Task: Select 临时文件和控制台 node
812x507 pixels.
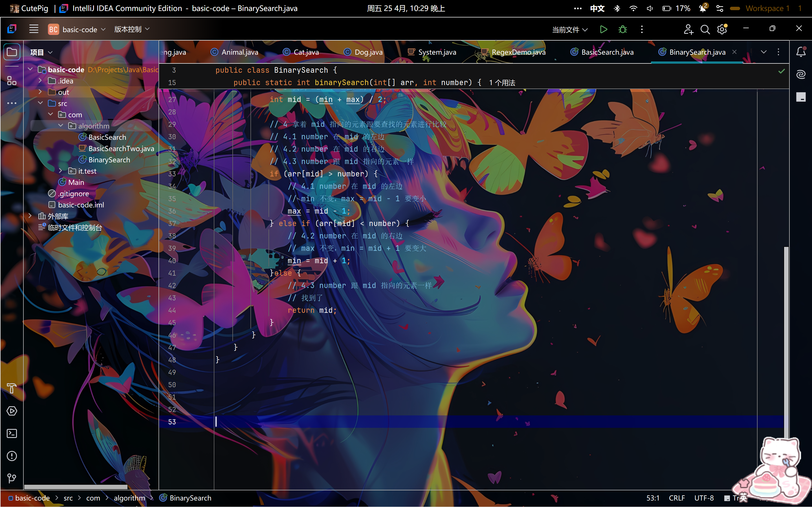Action: click(70, 227)
